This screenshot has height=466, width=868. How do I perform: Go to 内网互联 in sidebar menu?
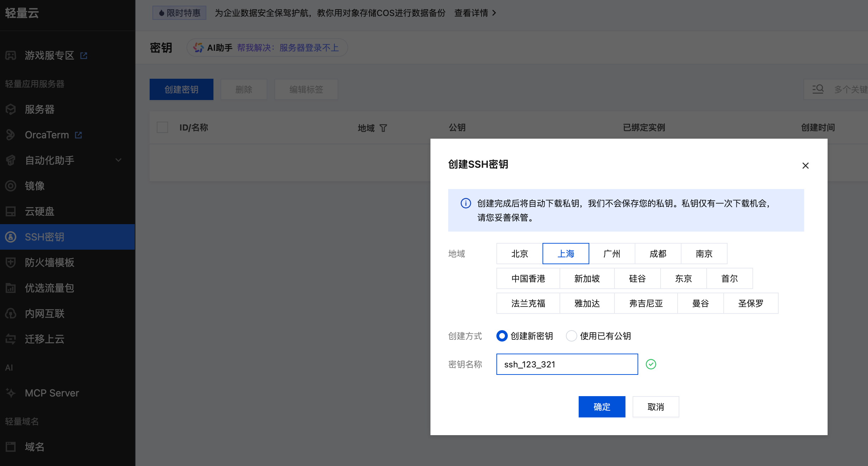click(x=45, y=314)
